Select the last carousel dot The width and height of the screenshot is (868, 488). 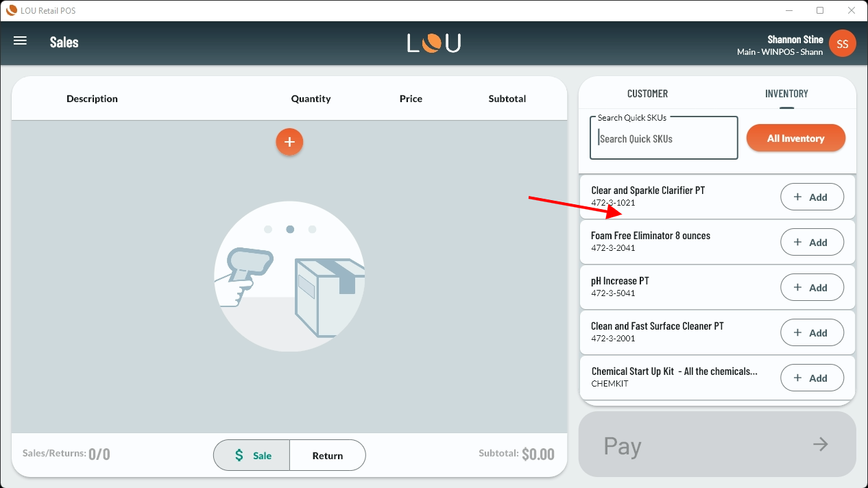(x=312, y=230)
